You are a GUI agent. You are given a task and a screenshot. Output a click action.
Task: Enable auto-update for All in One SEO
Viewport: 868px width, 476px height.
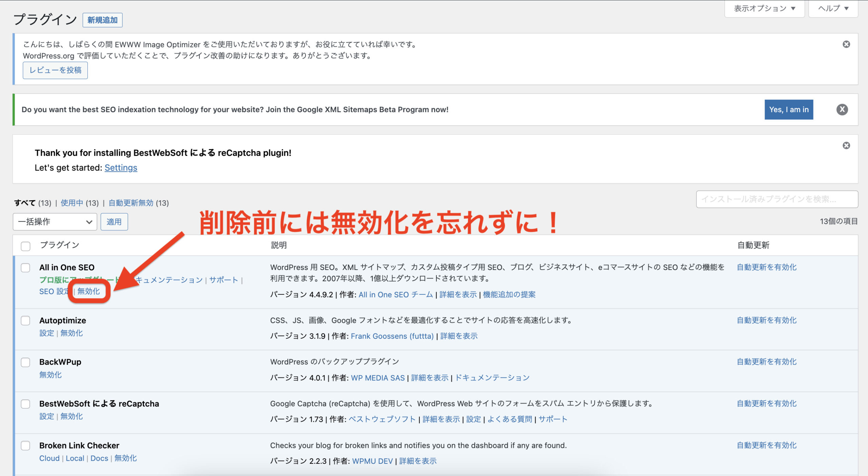pos(767,267)
